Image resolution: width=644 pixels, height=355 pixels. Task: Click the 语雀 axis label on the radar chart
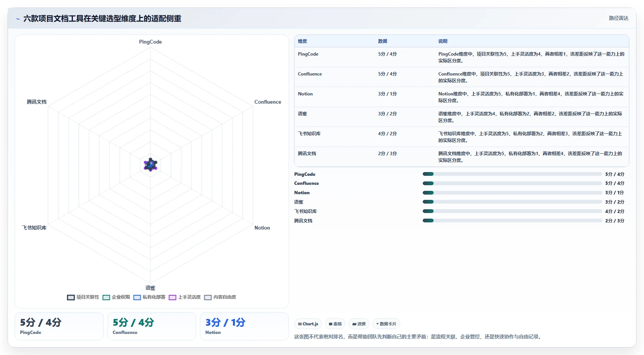(150, 288)
